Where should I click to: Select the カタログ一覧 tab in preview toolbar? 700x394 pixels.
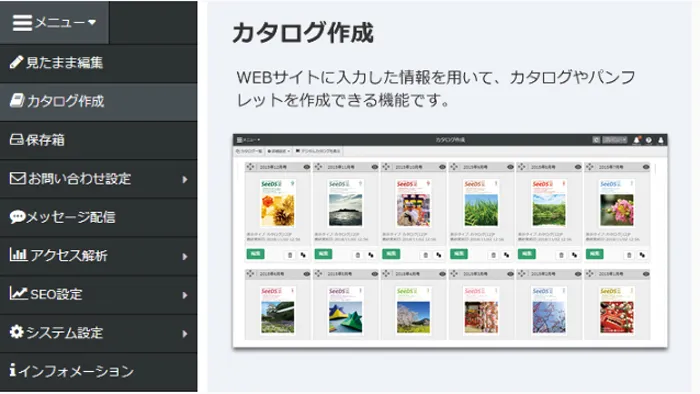[x=249, y=151]
